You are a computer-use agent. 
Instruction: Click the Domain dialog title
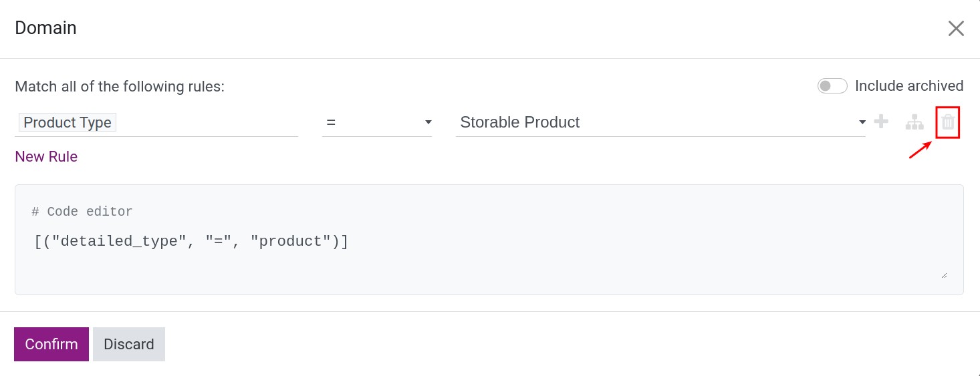[x=45, y=28]
